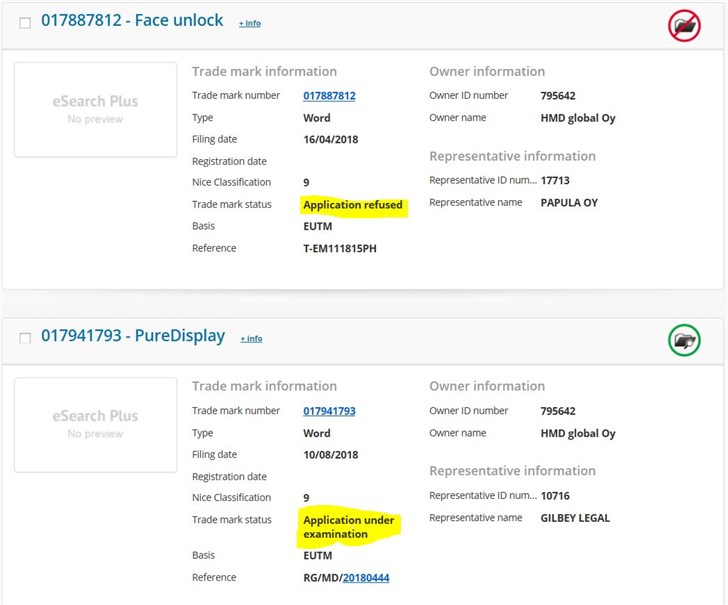Click representative name GILBEY LEGAL
This screenshot has width=728, height=605.
(x=575, y=518)
